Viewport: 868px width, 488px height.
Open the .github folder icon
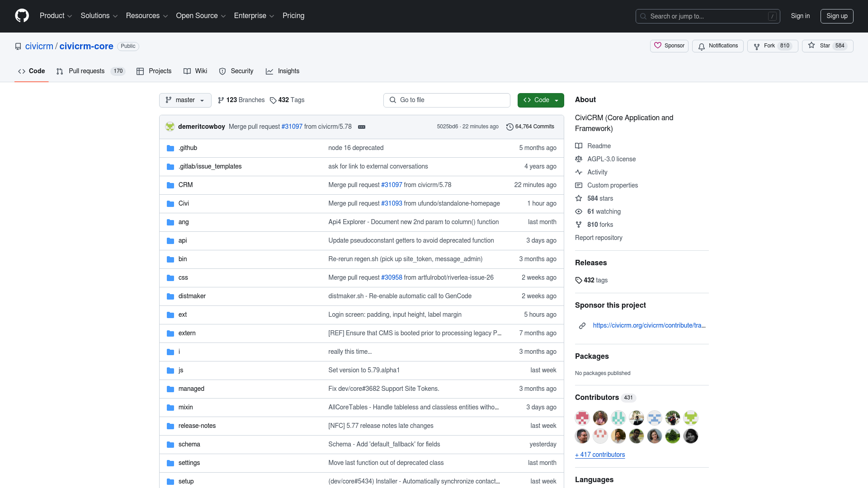coord(170,148)
